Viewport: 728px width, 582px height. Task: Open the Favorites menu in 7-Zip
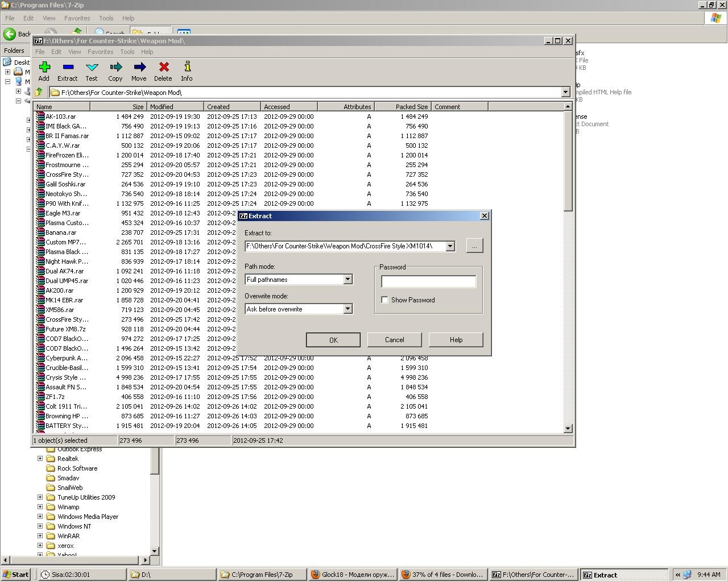click(100, 52)
